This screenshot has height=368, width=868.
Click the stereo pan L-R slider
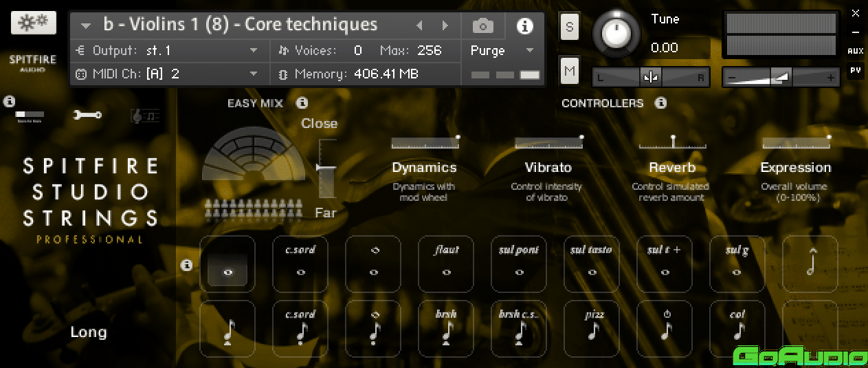click(x=651, y=78)
